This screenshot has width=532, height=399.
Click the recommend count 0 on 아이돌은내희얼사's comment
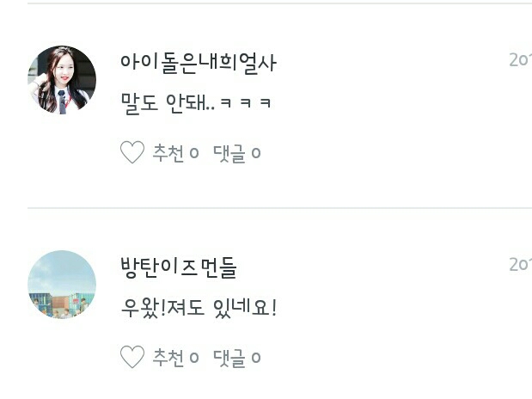[x=194, y=153]
